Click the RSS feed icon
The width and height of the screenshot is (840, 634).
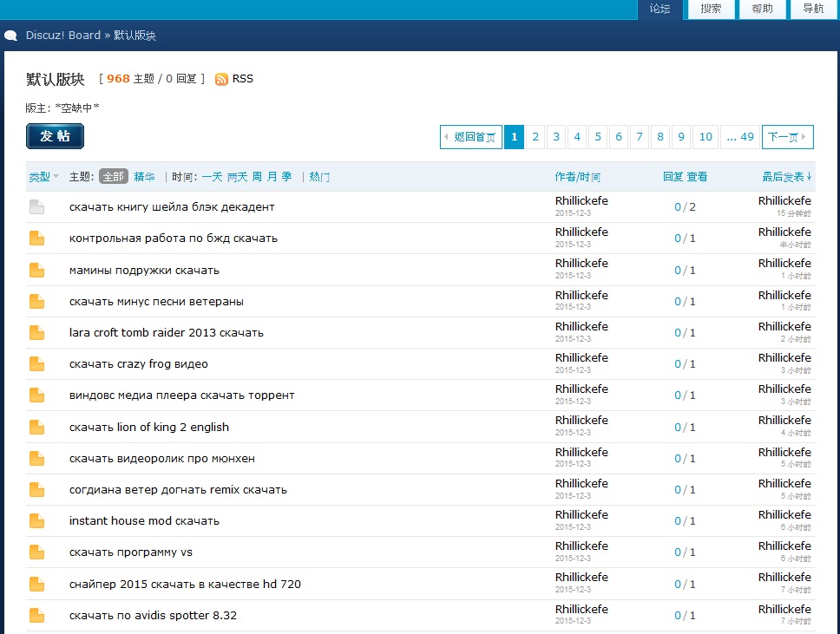221,79
